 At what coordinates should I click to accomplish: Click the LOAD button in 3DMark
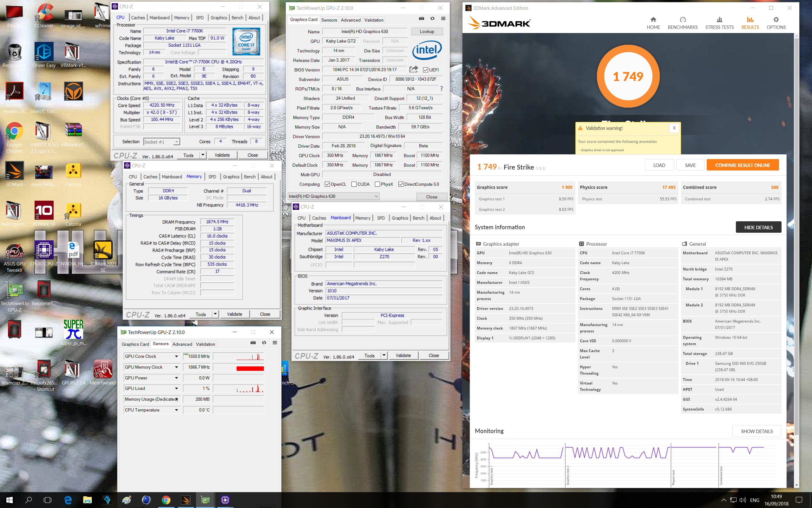659,165
